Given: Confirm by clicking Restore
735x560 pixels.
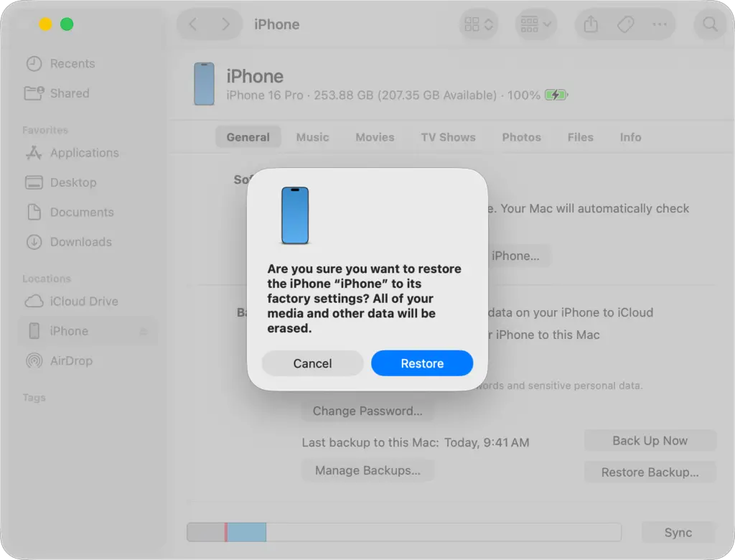Looking at the screenshot, I should coord(422,363).
